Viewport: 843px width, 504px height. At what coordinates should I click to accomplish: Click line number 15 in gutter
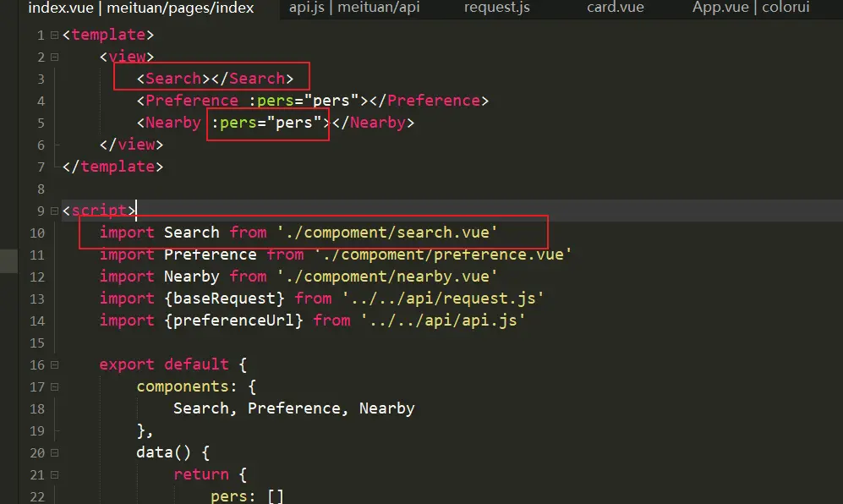click(x=37, y=343)
